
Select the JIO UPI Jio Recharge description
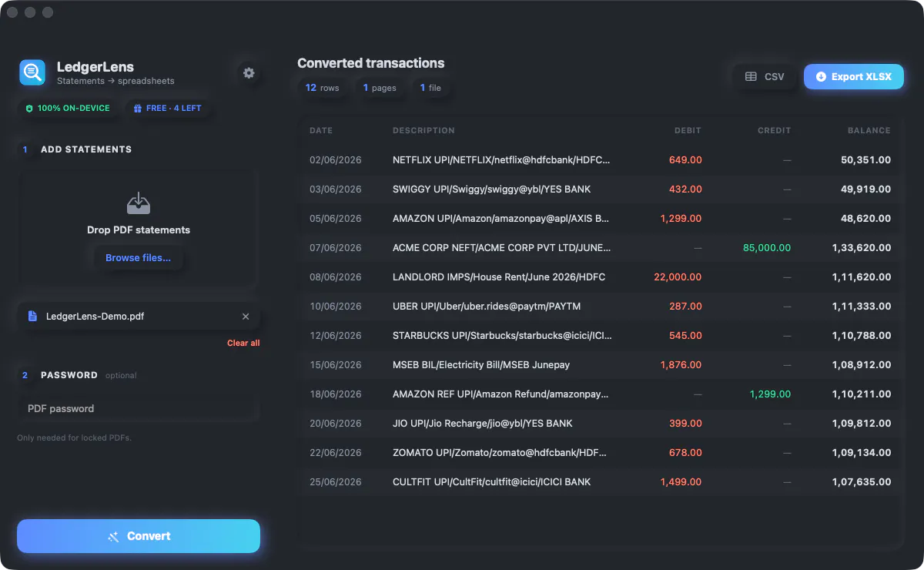(x=483, y=424)
